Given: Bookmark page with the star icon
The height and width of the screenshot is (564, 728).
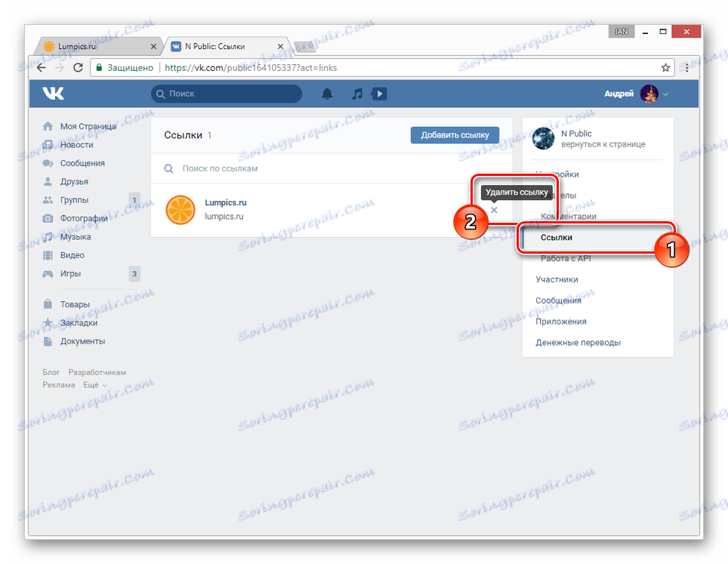Looking at the screenshot, I should click(665, 68).
